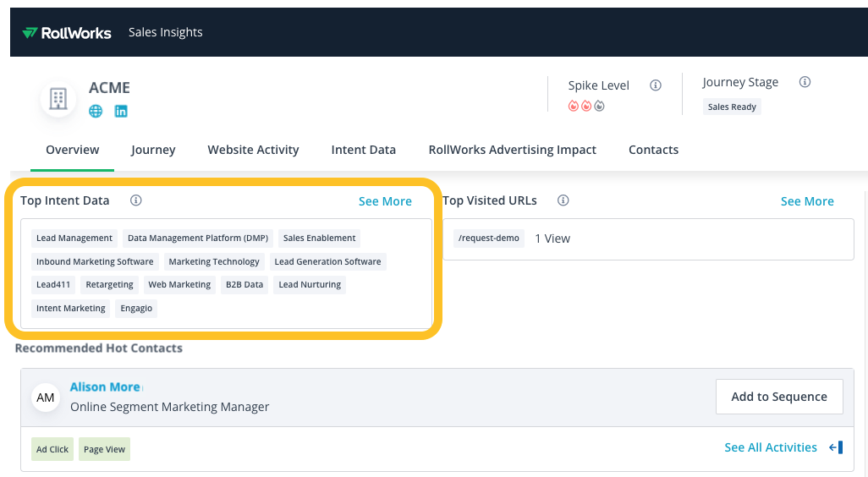
Task: Open RollWorks Advertising Impact tab
Action: tap(512, 150)
